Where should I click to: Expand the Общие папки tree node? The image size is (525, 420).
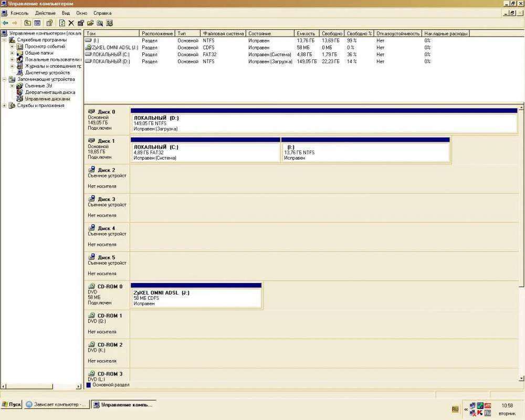(x=12, y=53)
